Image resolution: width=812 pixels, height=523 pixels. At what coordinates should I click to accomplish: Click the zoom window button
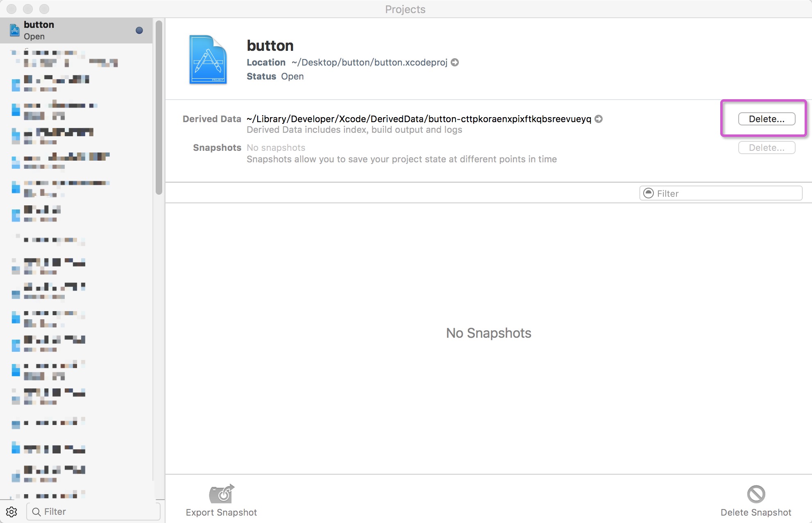tap(44, 9)
